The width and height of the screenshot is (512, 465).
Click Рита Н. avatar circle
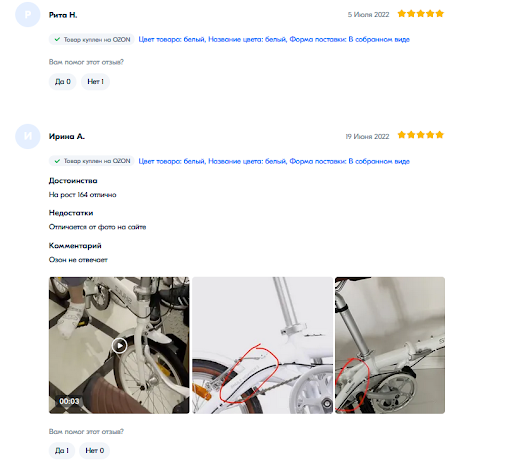tap(28, 15)
